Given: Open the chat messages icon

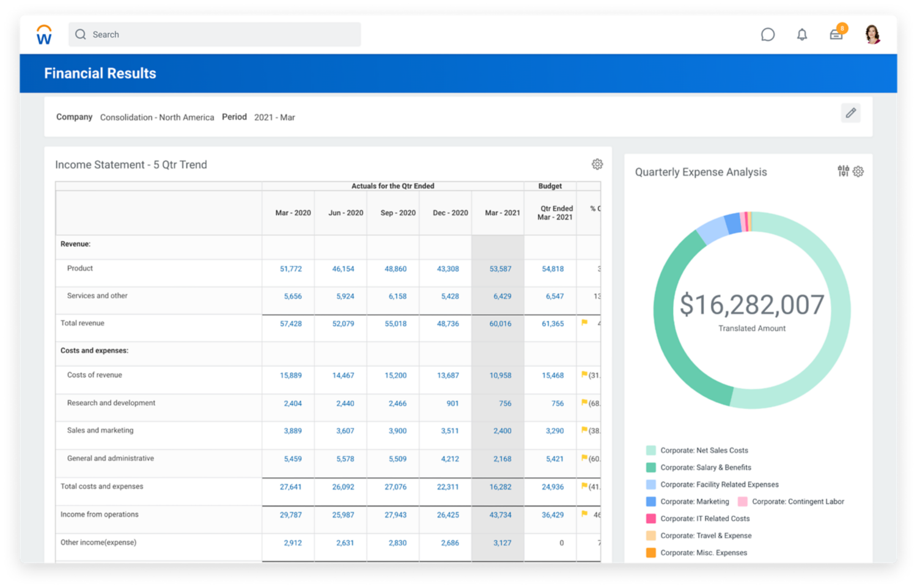Looking at the screenshot, I should [x=767, y=35].
